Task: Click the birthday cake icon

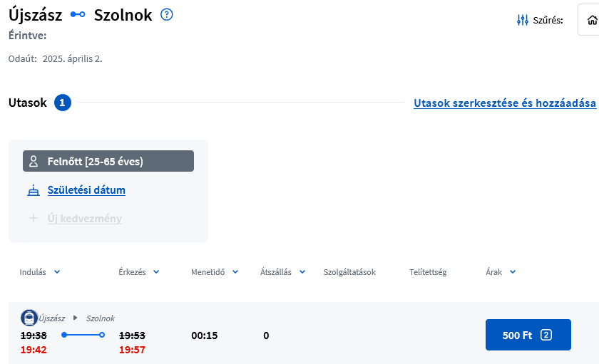Action: pyautogui.click(x=33, y=190)
